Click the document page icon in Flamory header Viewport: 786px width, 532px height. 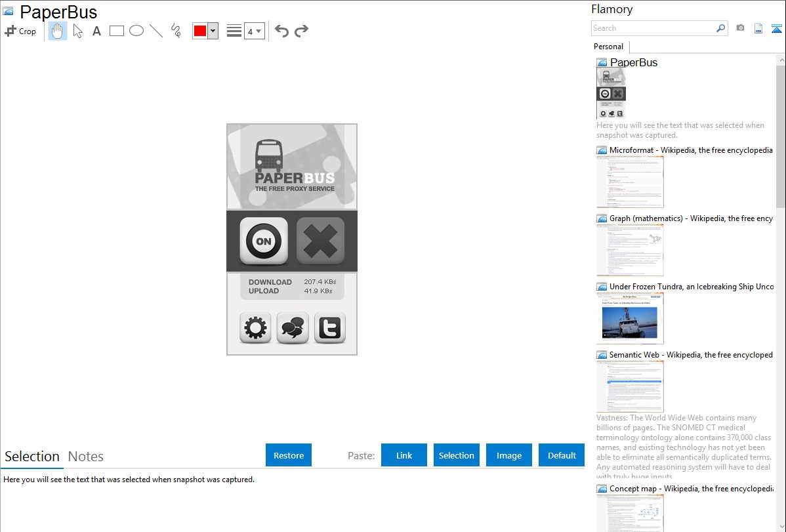[758, 29]
